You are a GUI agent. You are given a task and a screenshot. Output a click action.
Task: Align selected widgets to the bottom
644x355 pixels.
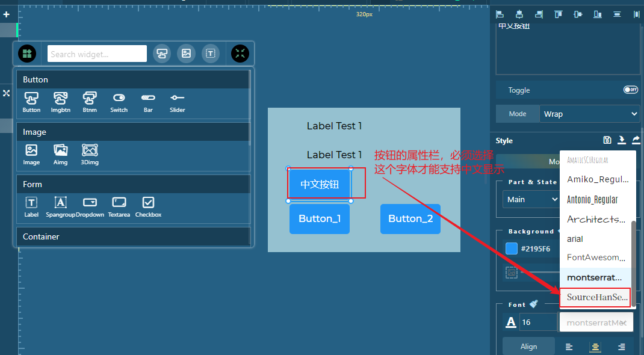(598, 14)
